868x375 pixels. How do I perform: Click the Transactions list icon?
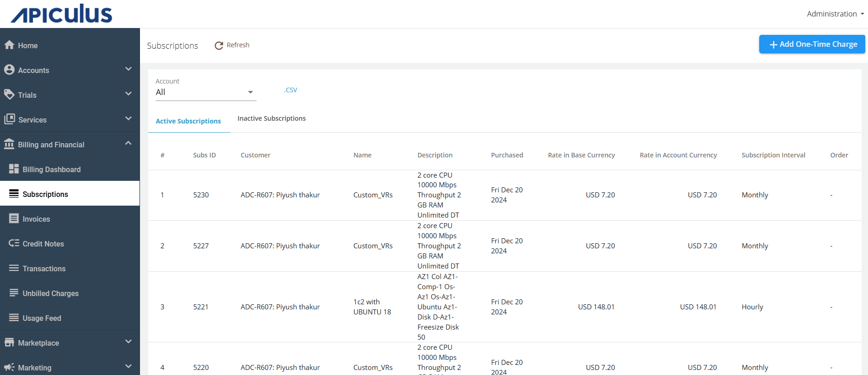point(14,268)
